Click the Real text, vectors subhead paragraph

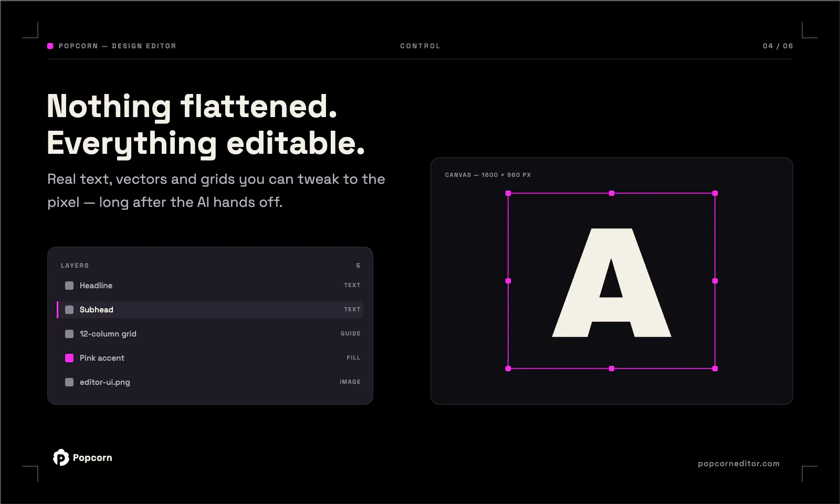(x=216, y=191)
